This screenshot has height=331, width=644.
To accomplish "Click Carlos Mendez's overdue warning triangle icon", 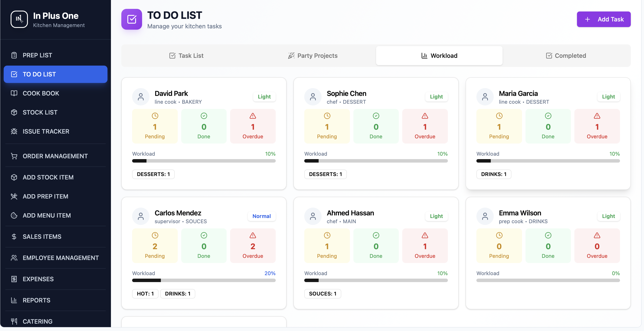I will 253,235.
